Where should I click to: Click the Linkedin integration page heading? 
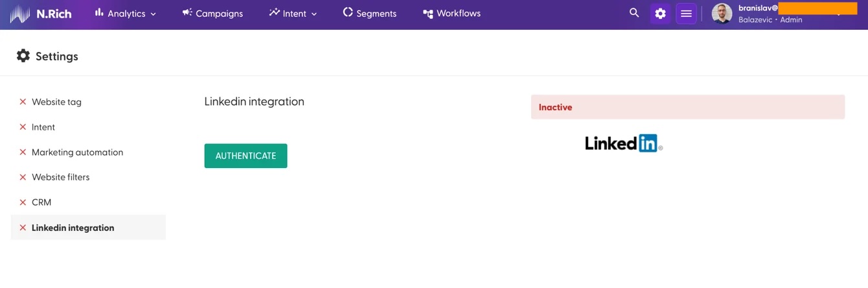tap(254, 101)
